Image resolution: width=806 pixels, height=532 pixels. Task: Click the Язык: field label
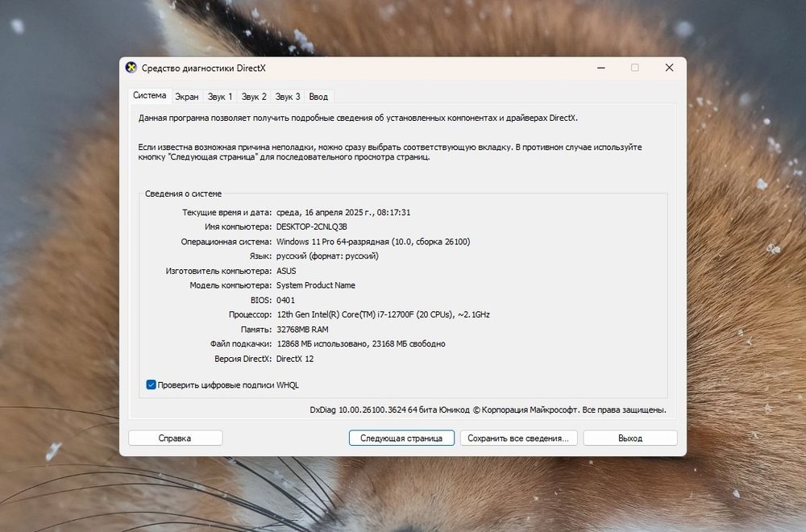pyautogui.click(x=260, y=256)
